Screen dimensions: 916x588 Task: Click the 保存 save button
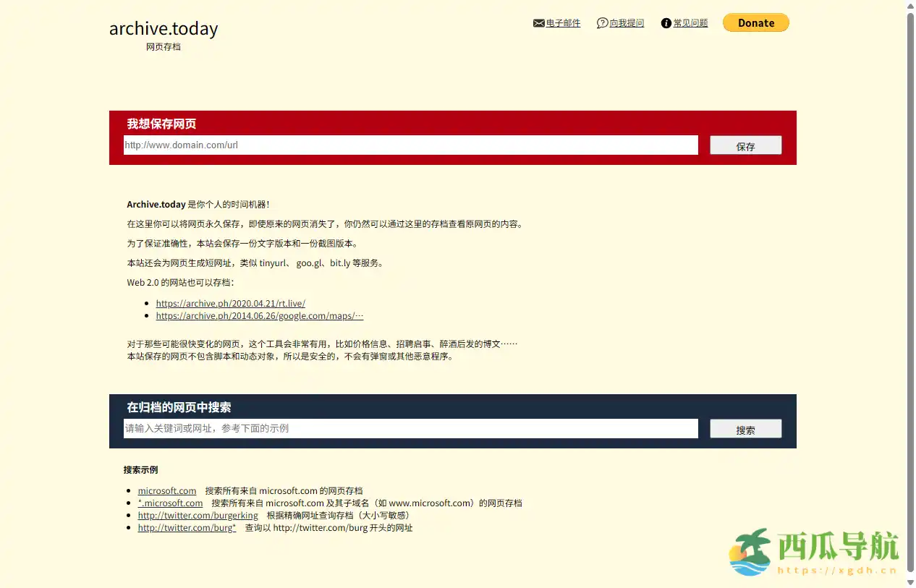[745, 145]
